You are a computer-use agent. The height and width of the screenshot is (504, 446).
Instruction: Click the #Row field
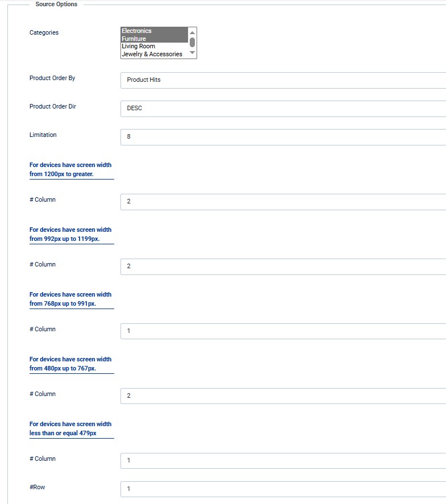point(283,489)
